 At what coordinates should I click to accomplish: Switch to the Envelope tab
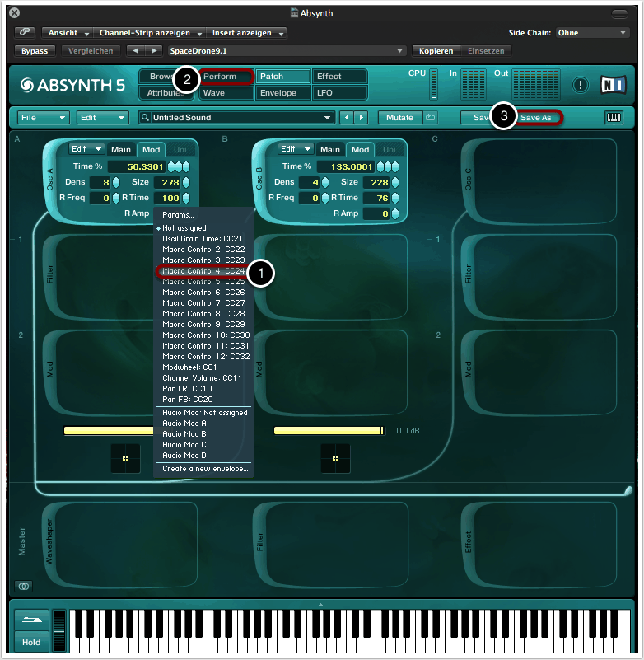click(283, 92)
